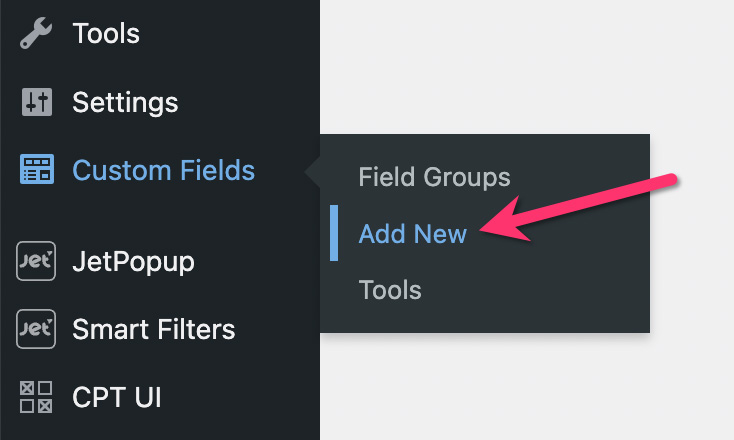
Task: Click the CPT UI grid icon
Action: (x=36, y=397)
